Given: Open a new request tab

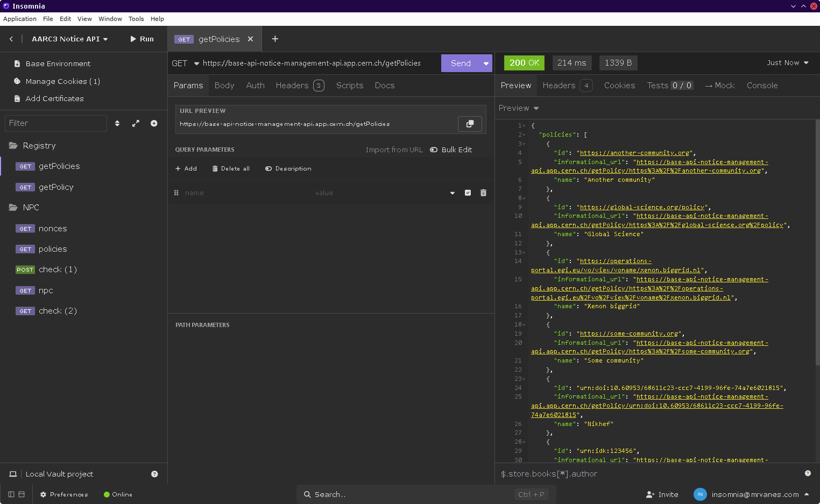Looking at the screenshot, I should (x=275, y=39).
